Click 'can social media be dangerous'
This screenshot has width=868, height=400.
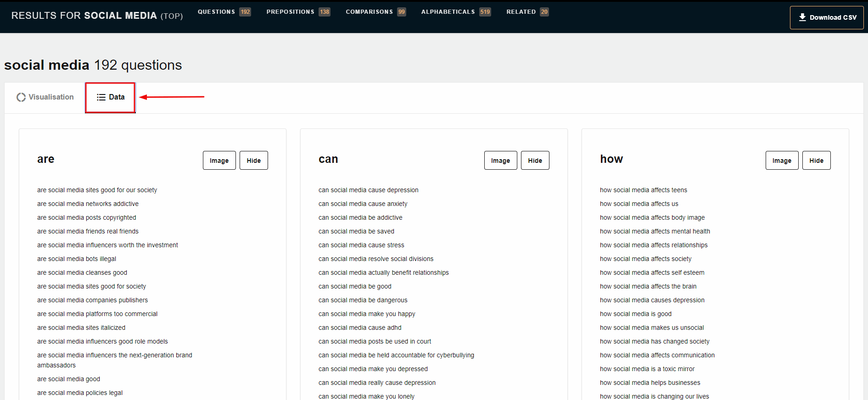pyautogui.click(x=363, y=300)
